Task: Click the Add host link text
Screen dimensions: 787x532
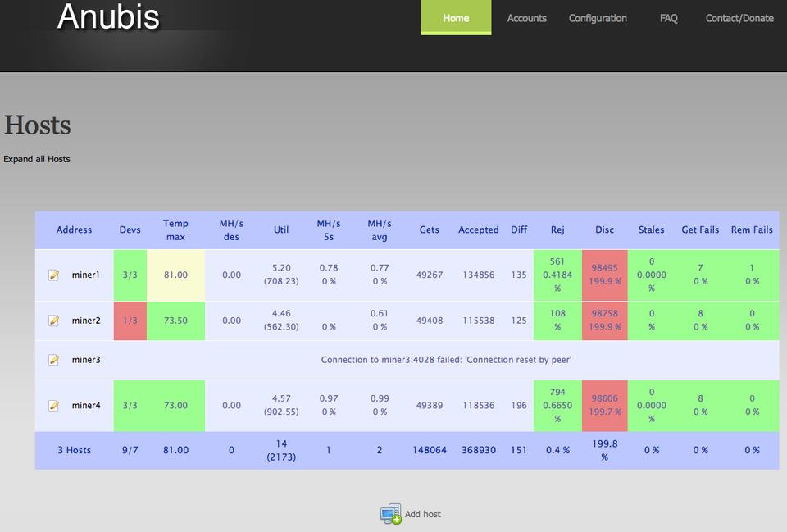Action: point(423,514)
